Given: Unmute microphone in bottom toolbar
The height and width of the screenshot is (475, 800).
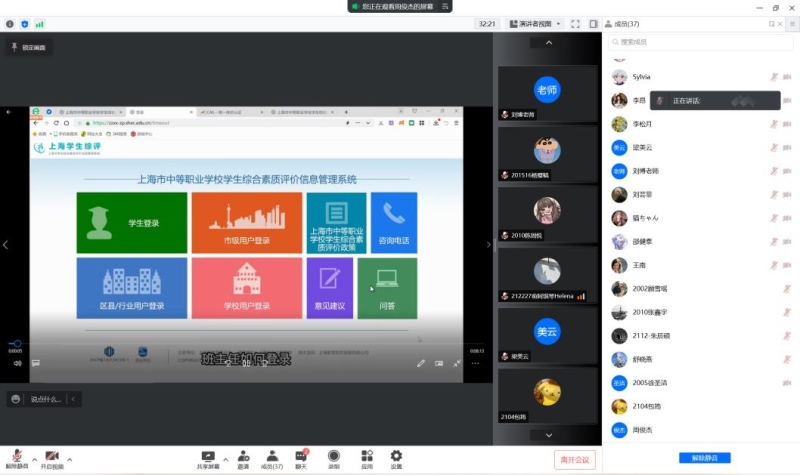Looking at the screenshot, I should [x=17, y=459].
